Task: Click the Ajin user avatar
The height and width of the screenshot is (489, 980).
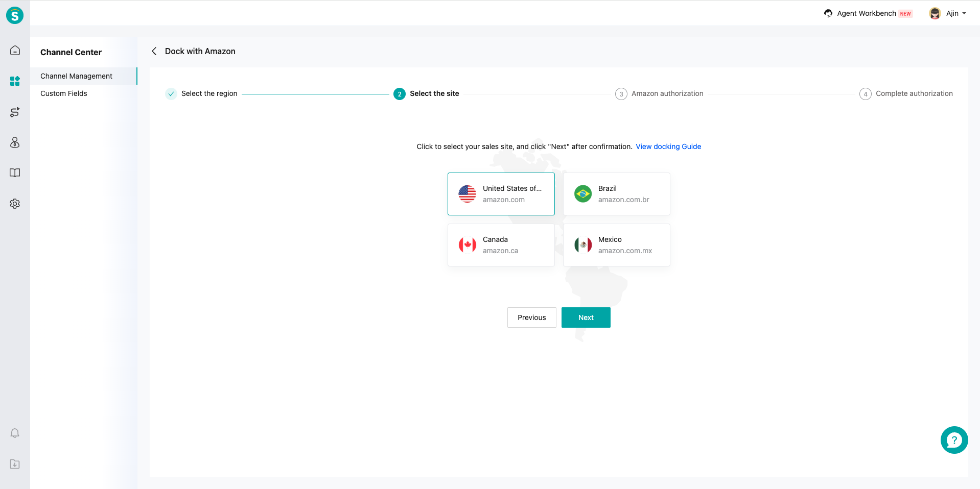Action: (x=935, y=13)
